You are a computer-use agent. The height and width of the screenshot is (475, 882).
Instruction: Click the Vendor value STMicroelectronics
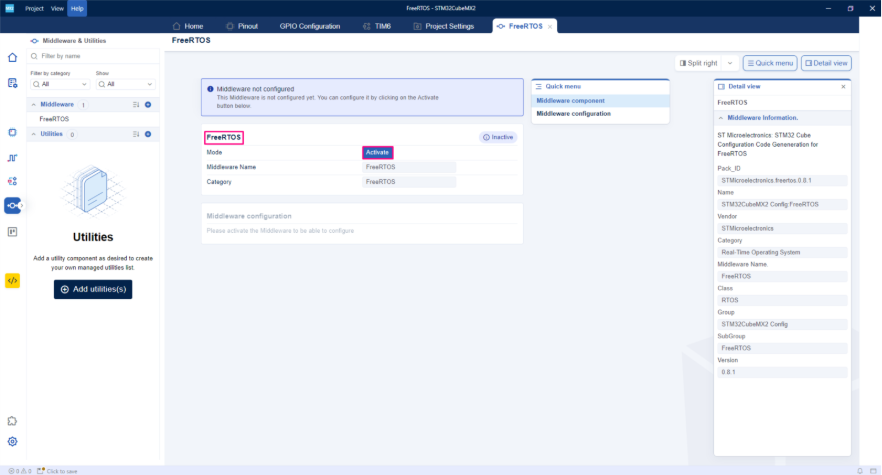tap(782, 228)
